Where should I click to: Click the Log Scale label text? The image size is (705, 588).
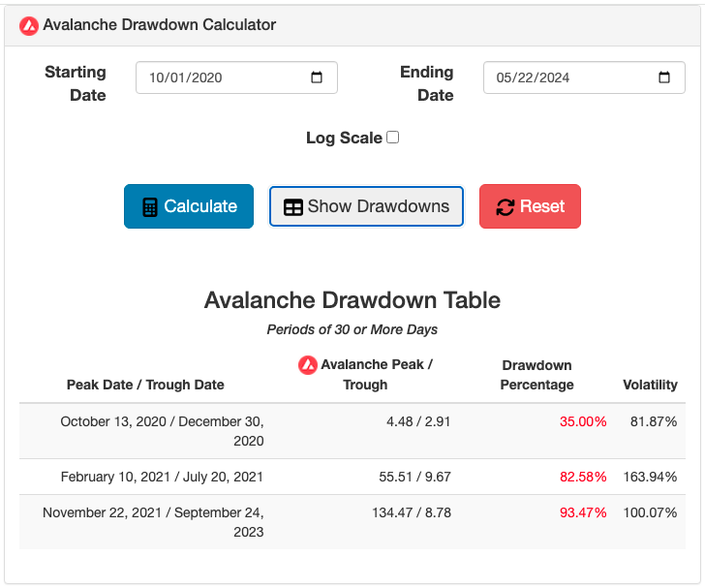click(344, 138)
